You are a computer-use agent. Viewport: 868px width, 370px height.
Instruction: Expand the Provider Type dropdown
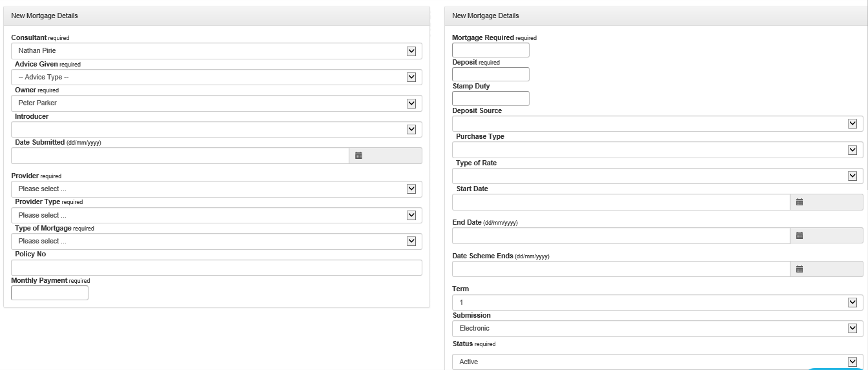216,216
